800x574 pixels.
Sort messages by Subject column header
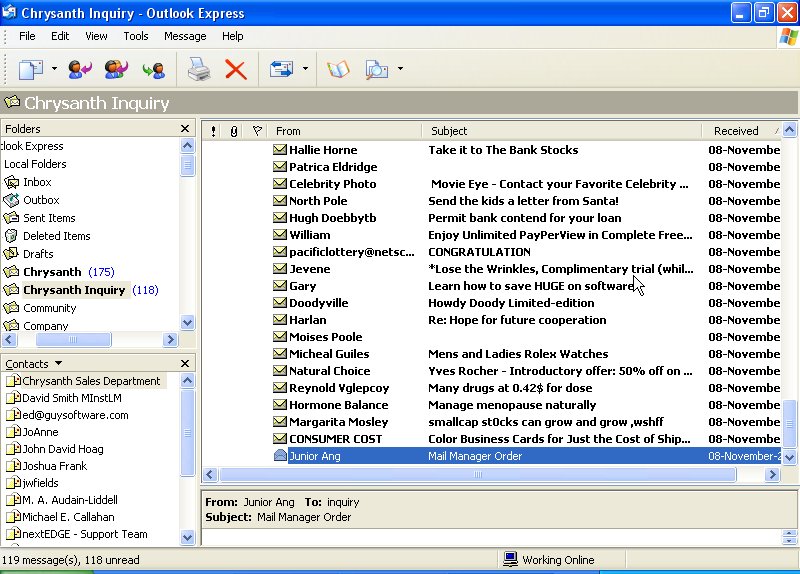click(x=560, y=131)
